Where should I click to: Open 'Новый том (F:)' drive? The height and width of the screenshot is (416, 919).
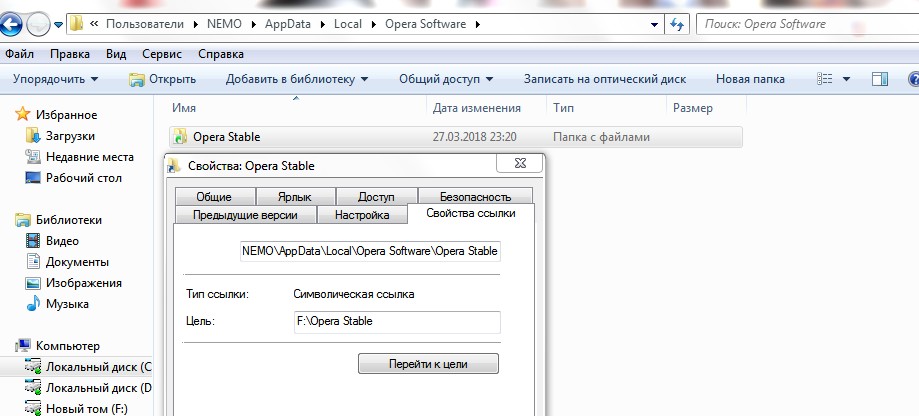click(x=87, y=408)
